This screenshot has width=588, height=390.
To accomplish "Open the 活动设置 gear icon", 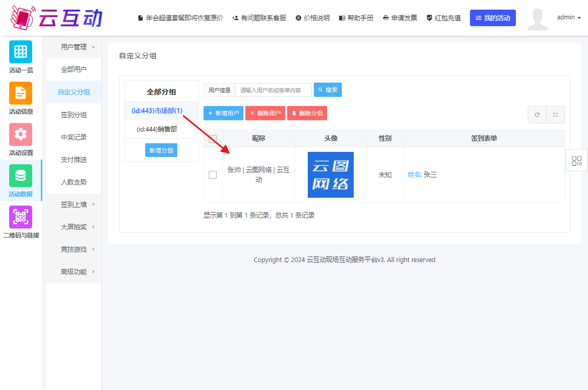I will point(20,135).
